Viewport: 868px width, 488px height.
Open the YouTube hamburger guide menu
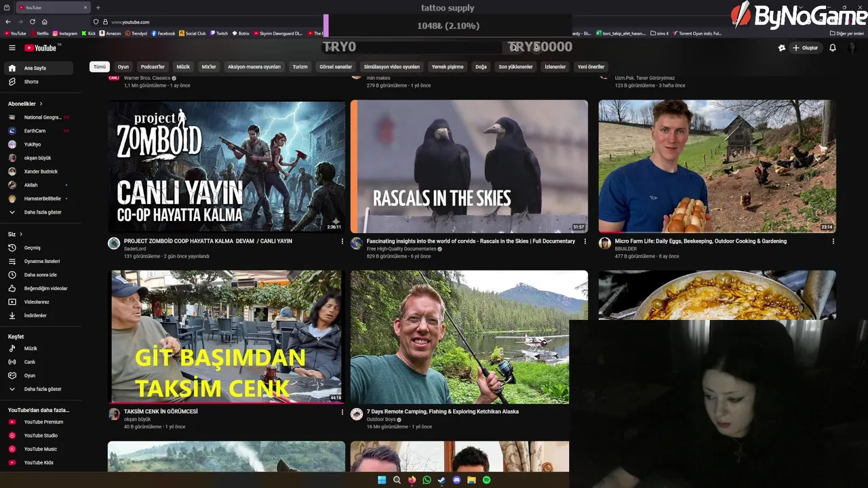coord(12,48)
